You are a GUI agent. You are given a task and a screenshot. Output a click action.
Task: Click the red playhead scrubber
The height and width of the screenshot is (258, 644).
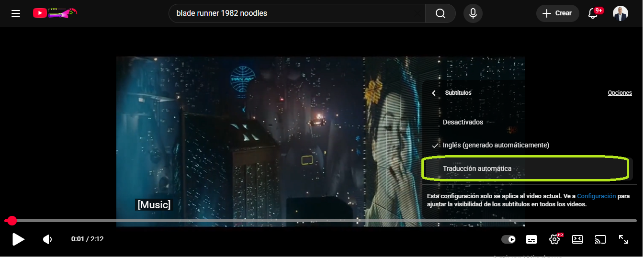[12, 221]
